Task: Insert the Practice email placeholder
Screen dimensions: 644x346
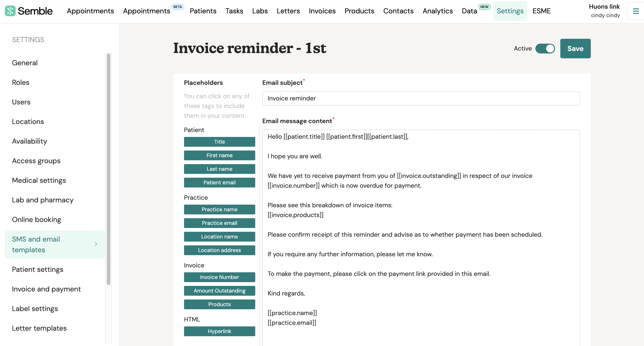Action: [219, 223]
